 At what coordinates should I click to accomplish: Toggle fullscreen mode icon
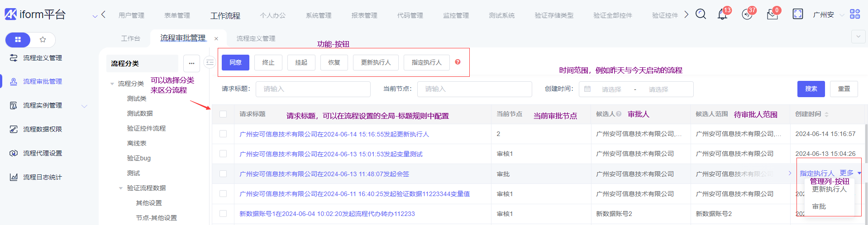797,14
